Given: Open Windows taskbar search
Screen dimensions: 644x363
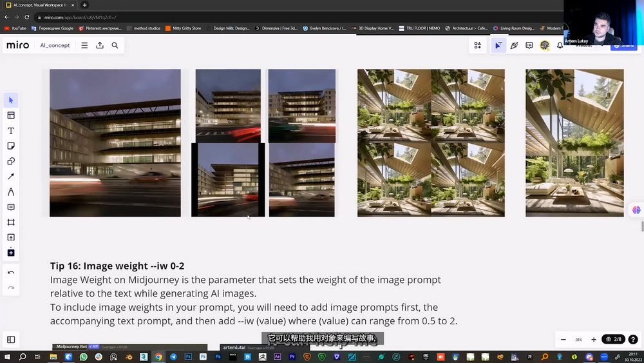Looking at the screenshot, I should (x=22, y=357).
